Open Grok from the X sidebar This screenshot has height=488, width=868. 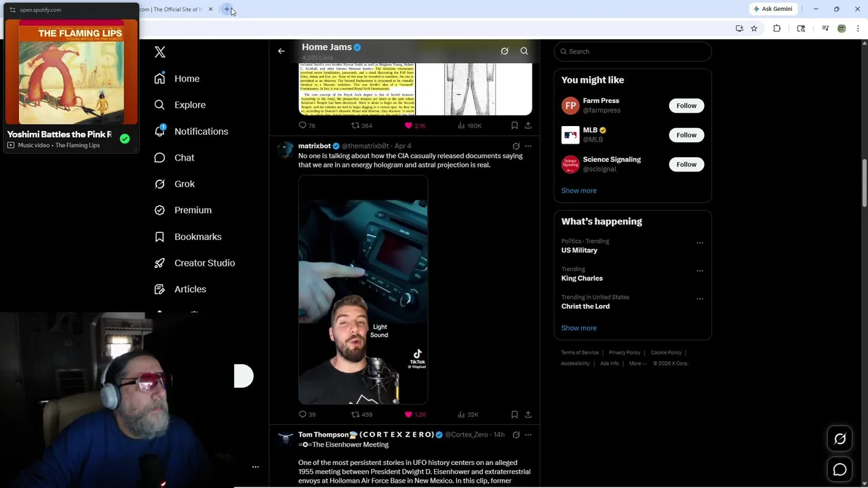[174, 184]
